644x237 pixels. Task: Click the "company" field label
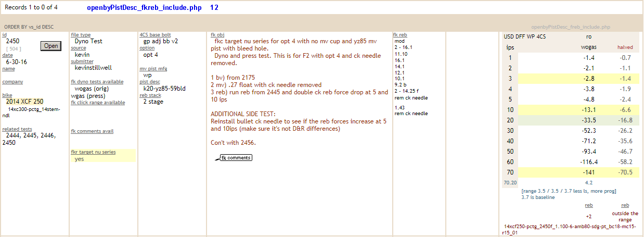click(x=12, y=82)
